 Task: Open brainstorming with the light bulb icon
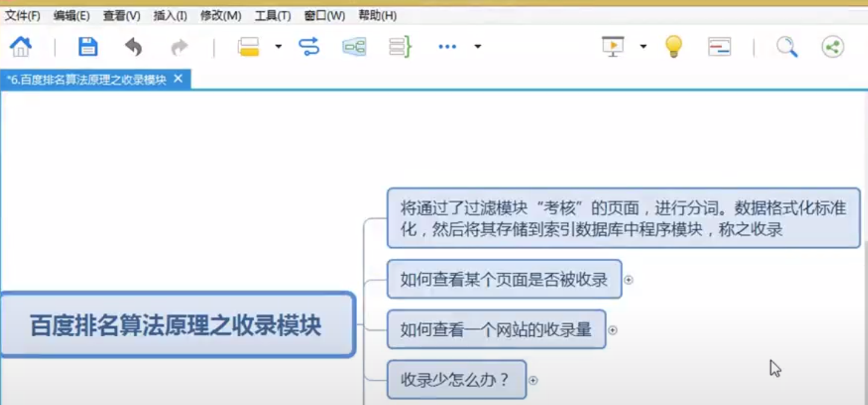(x=673, y=46)
